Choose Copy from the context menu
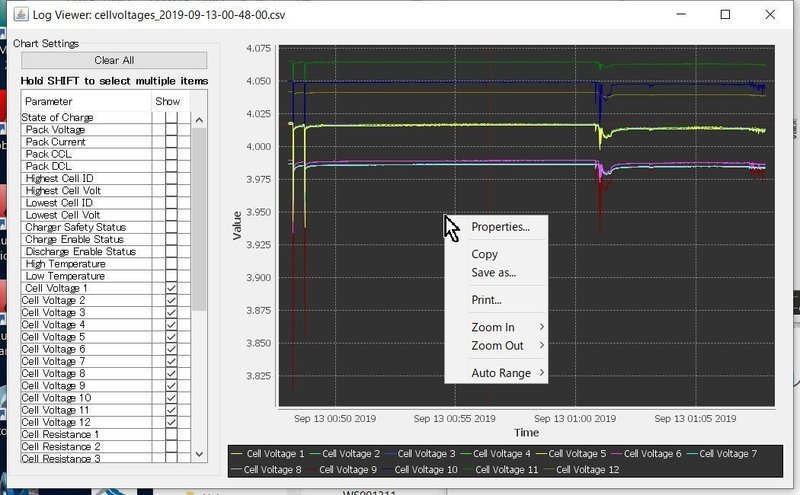 tap(496, 254)
